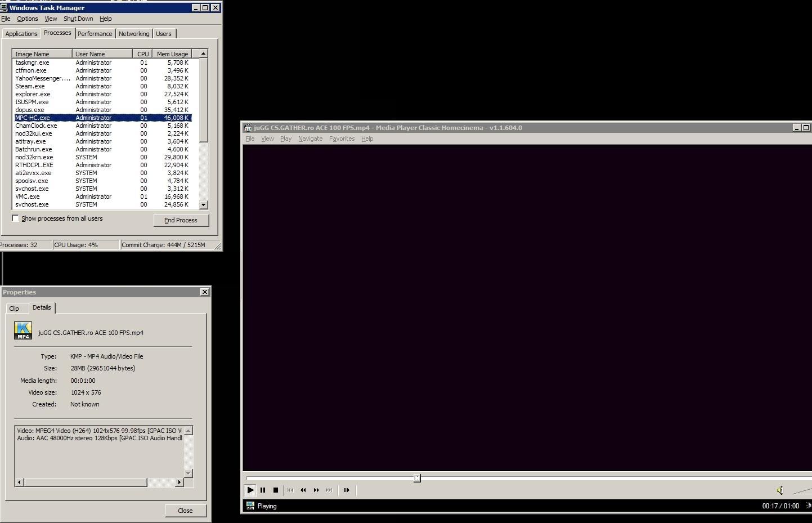Stop the video playback

click(276, 490)
